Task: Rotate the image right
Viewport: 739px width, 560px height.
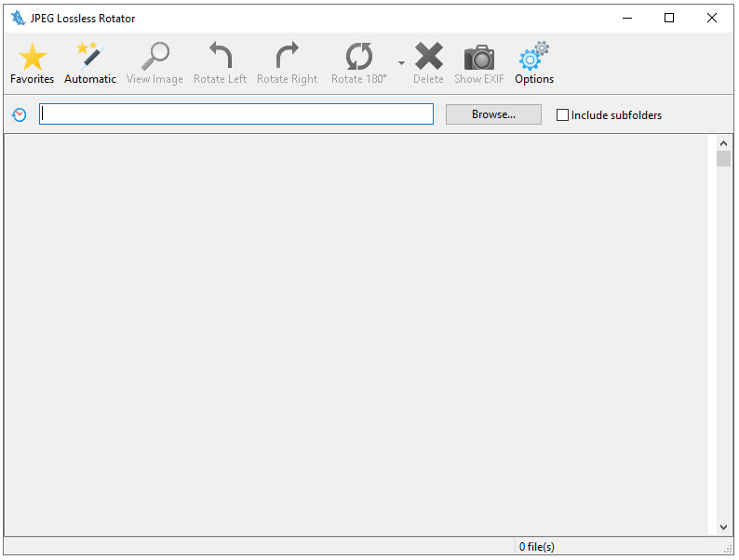Action: pos(287,63)
